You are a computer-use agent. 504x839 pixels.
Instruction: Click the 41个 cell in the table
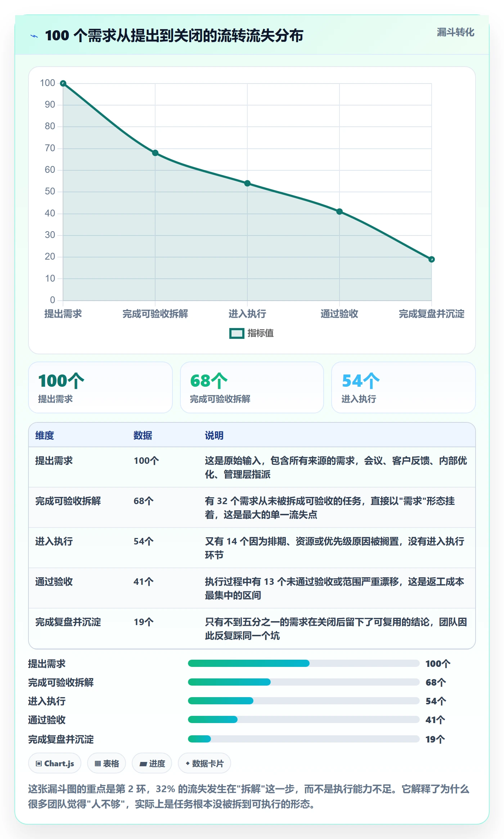[x=144, y=582]
